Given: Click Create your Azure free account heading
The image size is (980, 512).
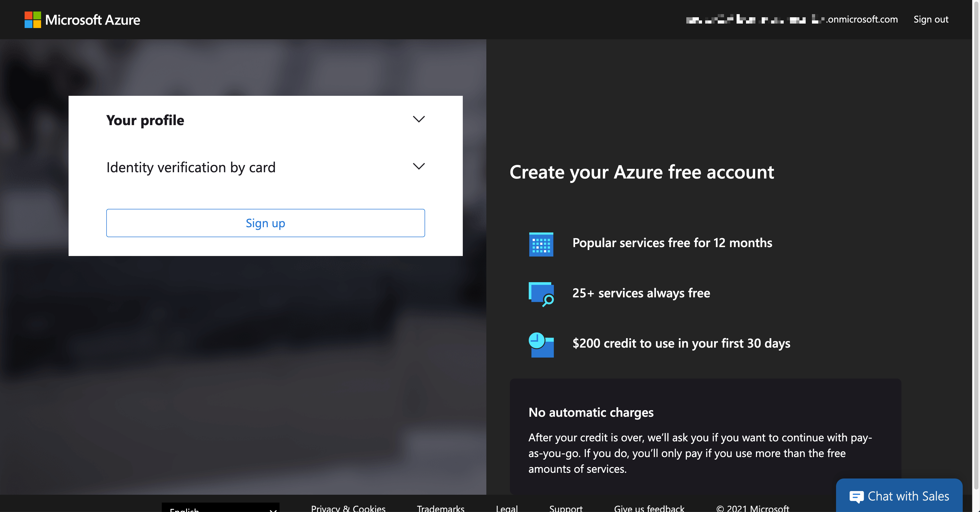Looking at the screenshot, I should pyautogui.click(x=642, y=172).
